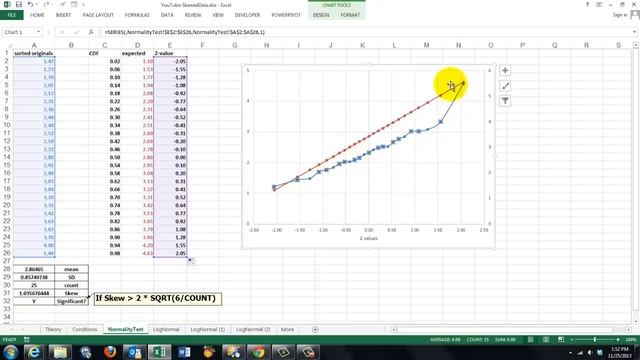Undo the last action
640x360 pixels.
30,4
